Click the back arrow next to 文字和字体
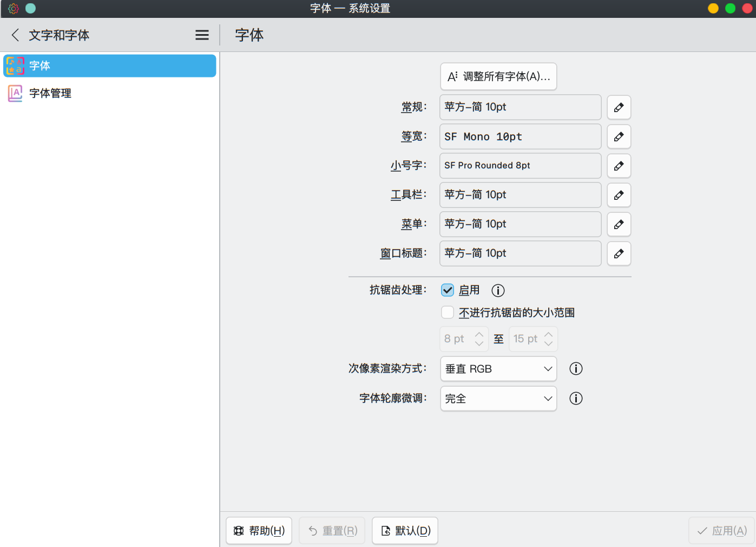756x547 pixels. coord(15,35)
